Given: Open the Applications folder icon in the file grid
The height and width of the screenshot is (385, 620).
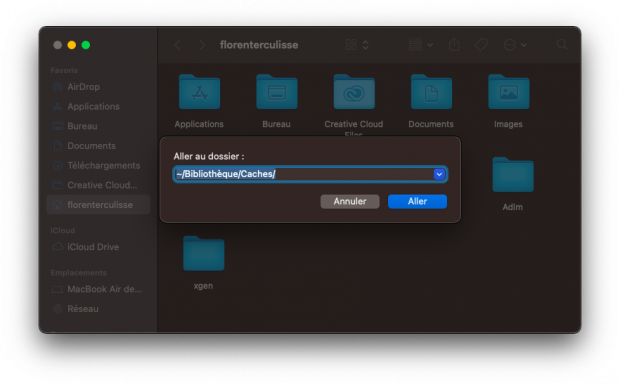Looking at the screenshot, I should click(x=199, y=92).
